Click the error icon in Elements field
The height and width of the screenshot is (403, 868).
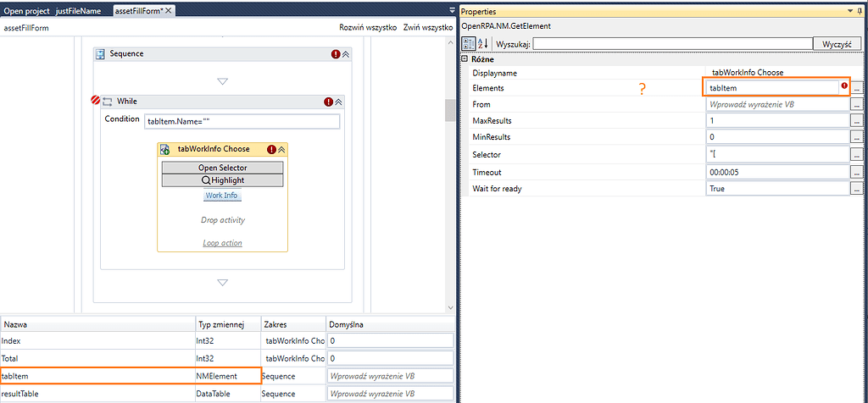(844, 86)
